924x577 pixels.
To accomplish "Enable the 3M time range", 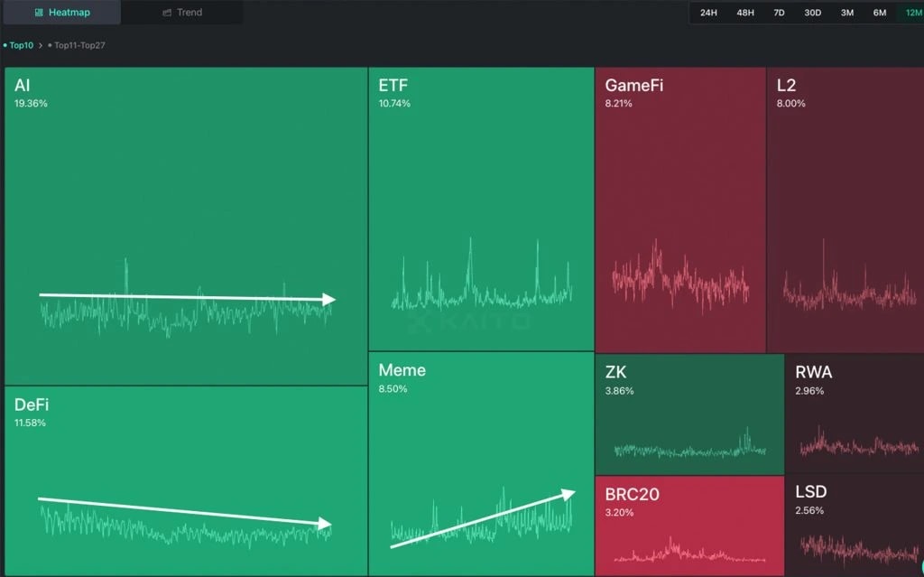I will point(847,14).
